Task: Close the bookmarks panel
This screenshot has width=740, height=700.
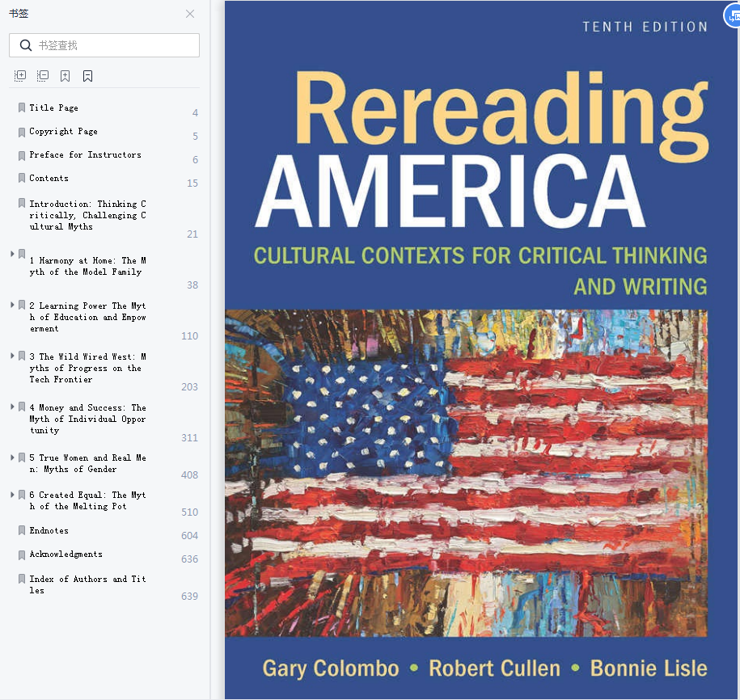Action: (x=190, y=14)
